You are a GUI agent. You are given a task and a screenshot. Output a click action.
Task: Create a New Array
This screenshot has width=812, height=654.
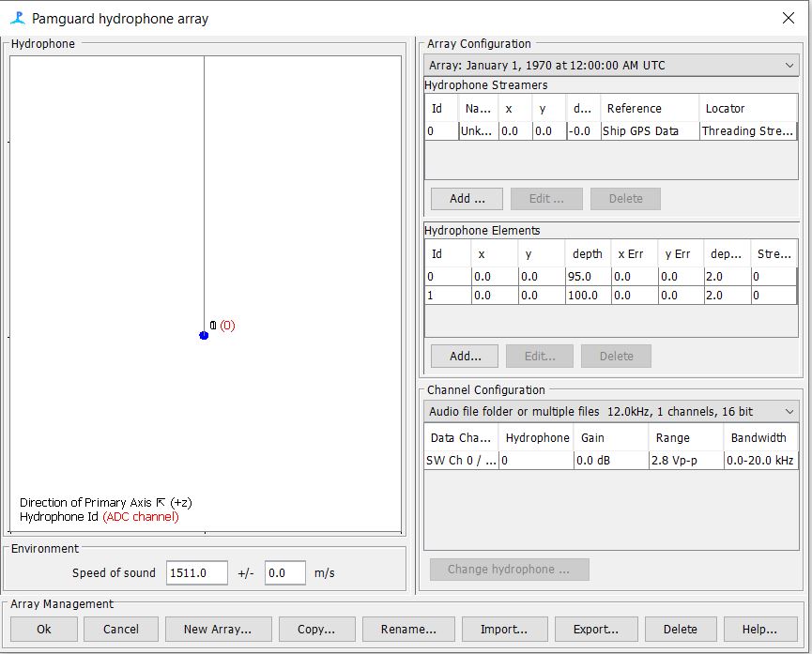point(218,629)
